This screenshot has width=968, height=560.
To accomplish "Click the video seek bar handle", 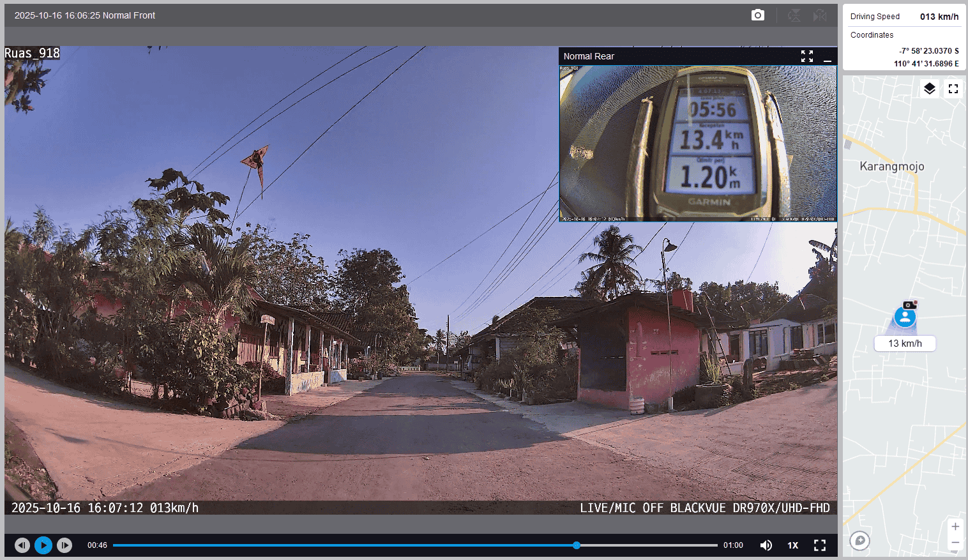I will 577,545.
